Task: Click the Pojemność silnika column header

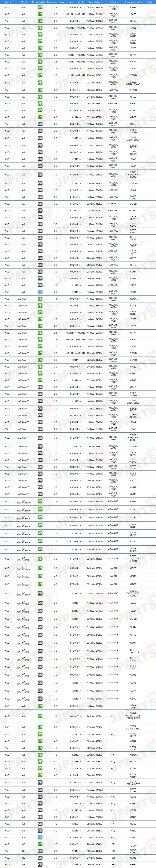Action: pos(56,2)
